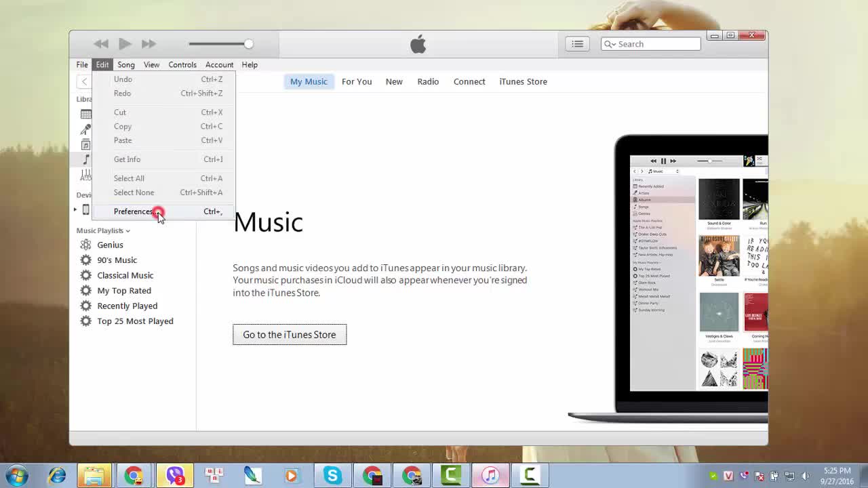Switch to the Radio tab
The image size is (868, 488).
click(x=428, y=81)
